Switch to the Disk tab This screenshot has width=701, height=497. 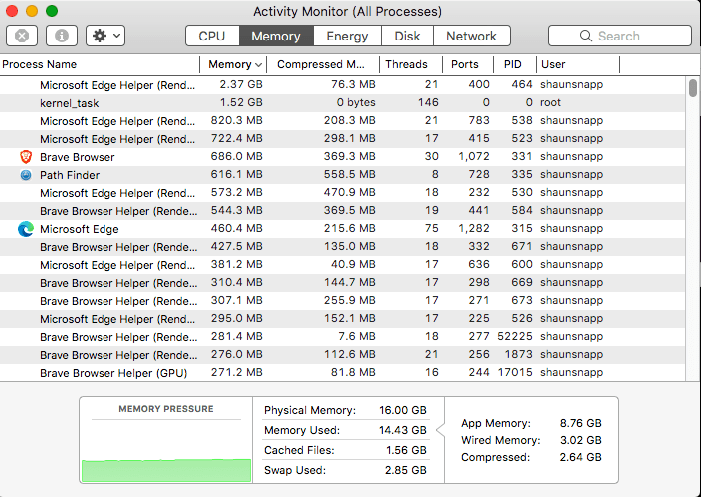[x=407, y=36]
